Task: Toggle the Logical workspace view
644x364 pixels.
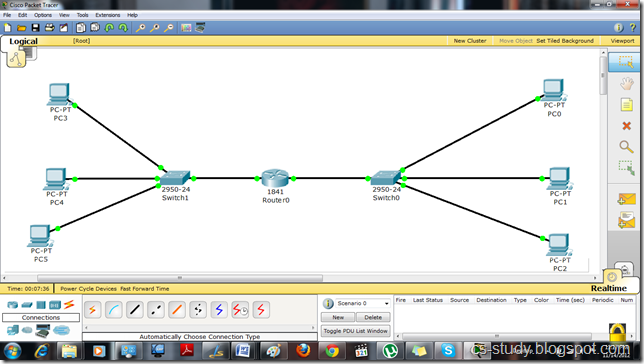Action: tap(23, 41)
